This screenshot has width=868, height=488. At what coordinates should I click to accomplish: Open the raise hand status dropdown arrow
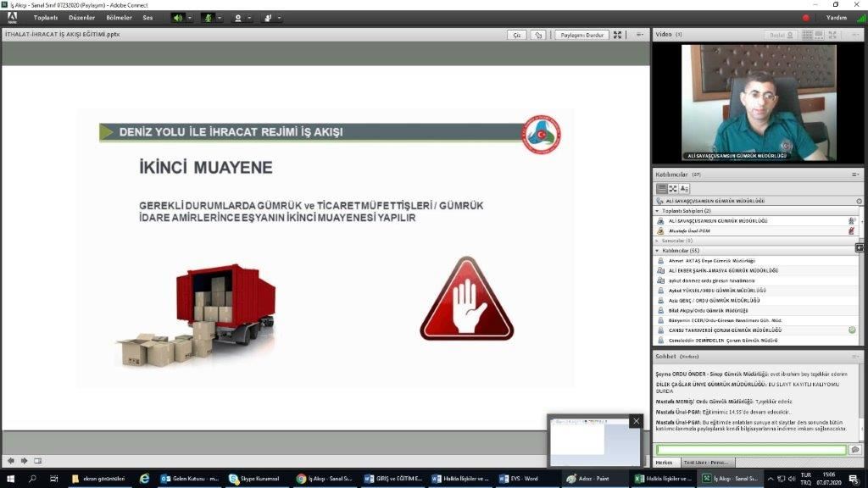[279, 17]
